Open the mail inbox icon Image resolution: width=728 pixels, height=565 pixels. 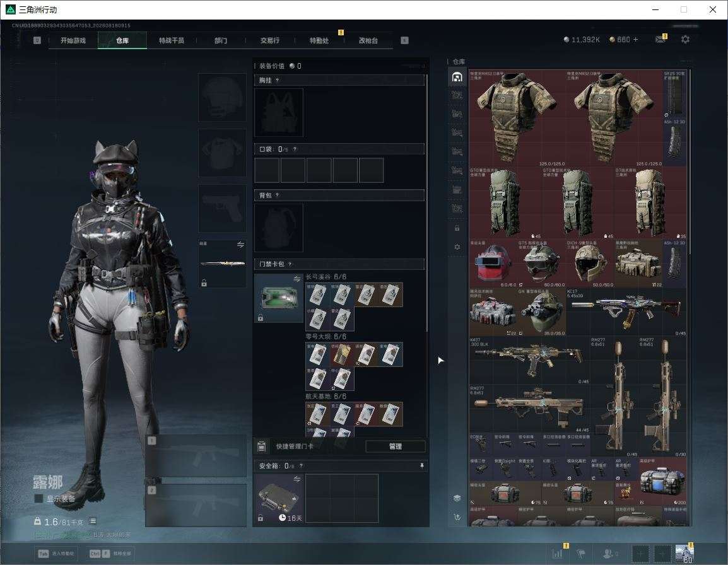click(660, 40)
